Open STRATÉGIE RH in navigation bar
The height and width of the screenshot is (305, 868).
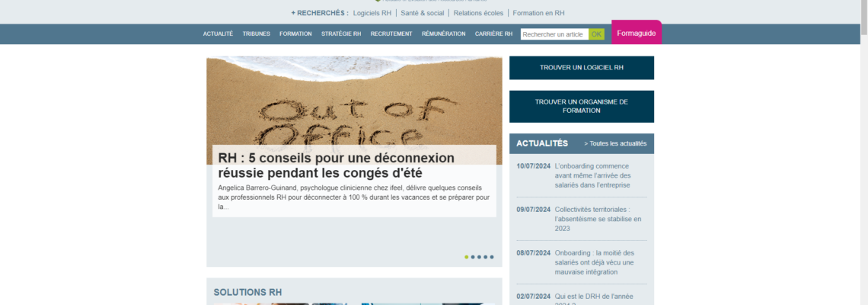coord(341,34)
